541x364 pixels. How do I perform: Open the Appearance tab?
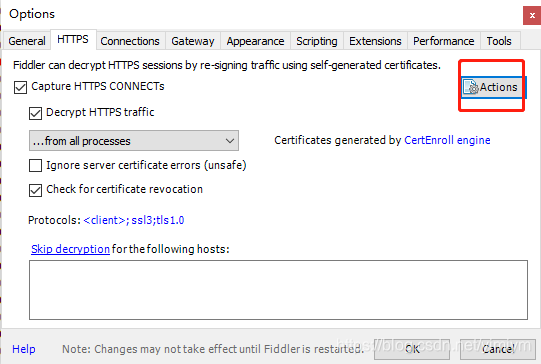255,41
